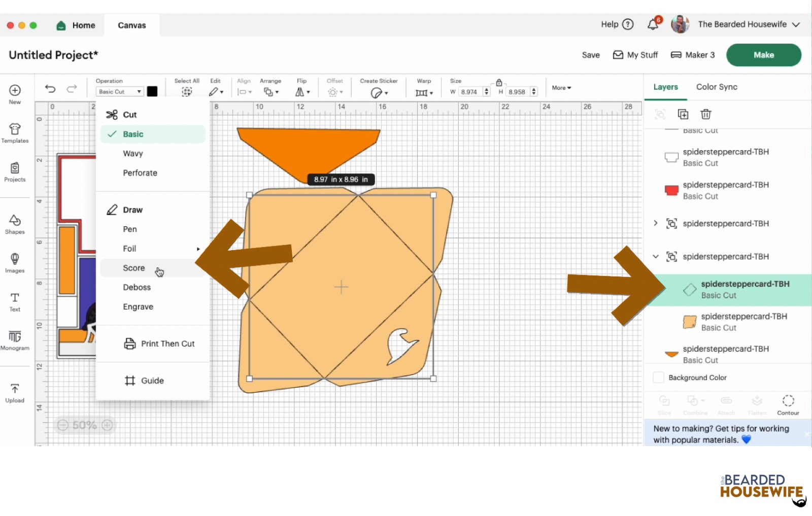Open the notifications bell
Image resolution: width=812 pixels, height=516 pixels.
click(653, 24)
